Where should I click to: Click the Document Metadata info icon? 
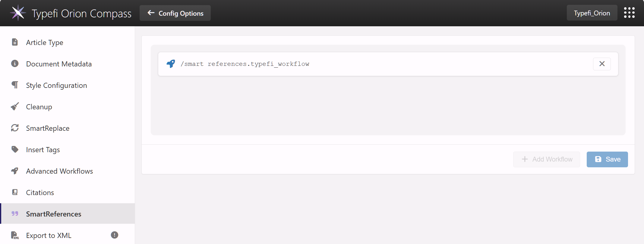click(15, 63)
